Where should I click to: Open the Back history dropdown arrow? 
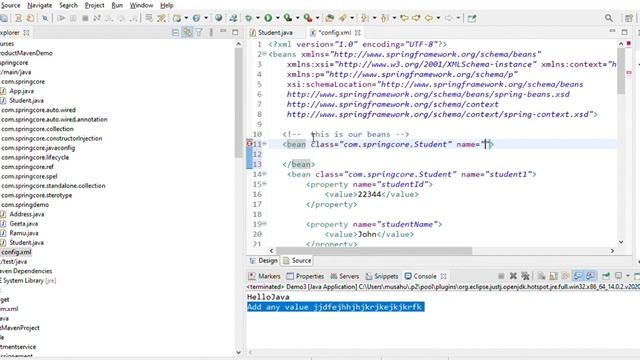click(x=438, y=18)
